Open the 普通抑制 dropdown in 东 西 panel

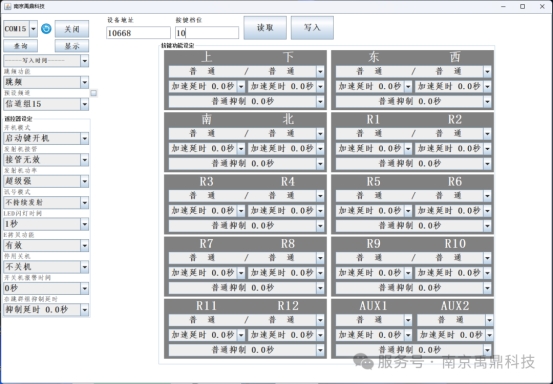coord(413,102)
